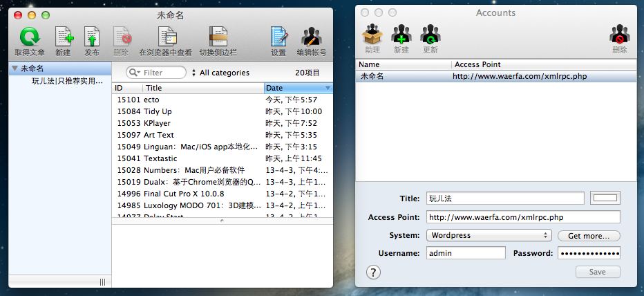
Task: Select the Textastic post row
Action: click(x=222, y=158)
